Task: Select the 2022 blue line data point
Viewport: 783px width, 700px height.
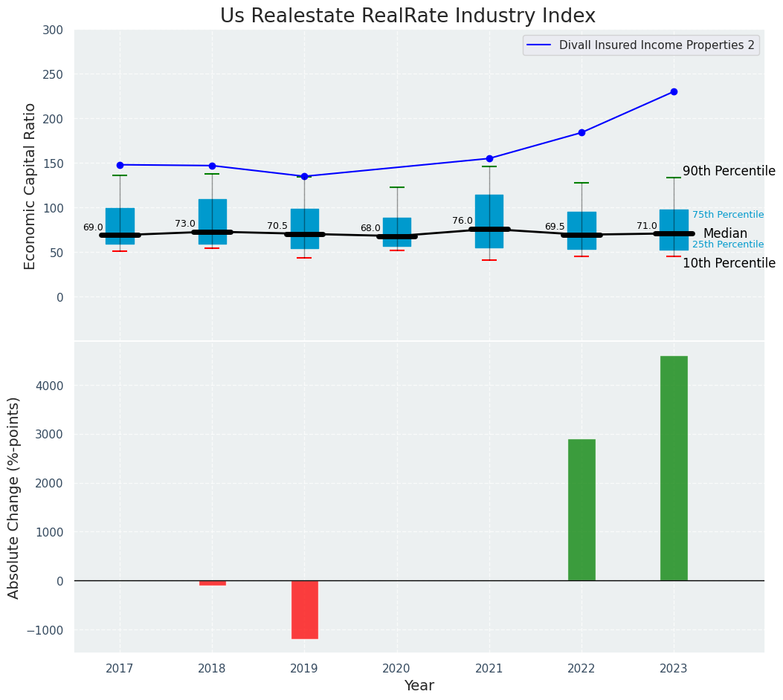Action: [x=581, y=133]
